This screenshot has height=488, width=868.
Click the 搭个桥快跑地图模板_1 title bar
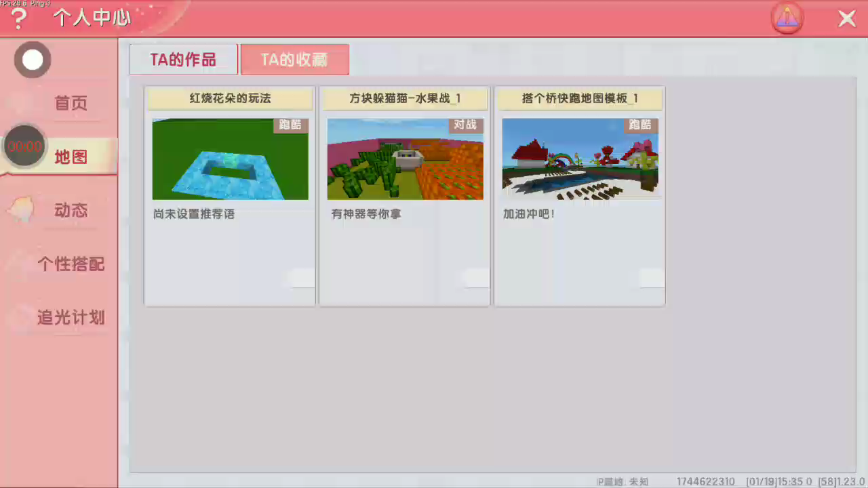[x=580, y=98]
